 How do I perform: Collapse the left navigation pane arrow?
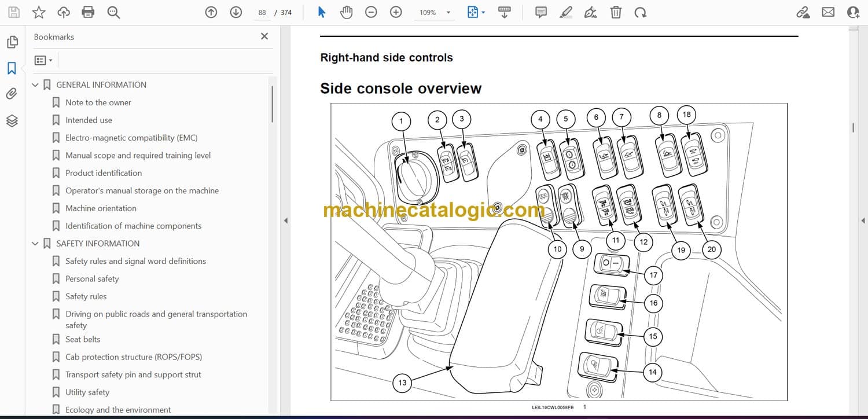pos(285,220)
